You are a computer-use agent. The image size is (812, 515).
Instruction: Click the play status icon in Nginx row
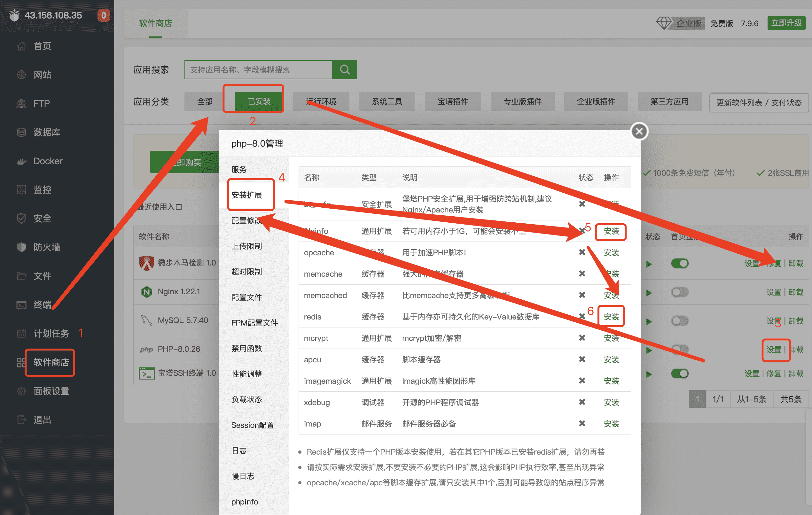[649, 293]
